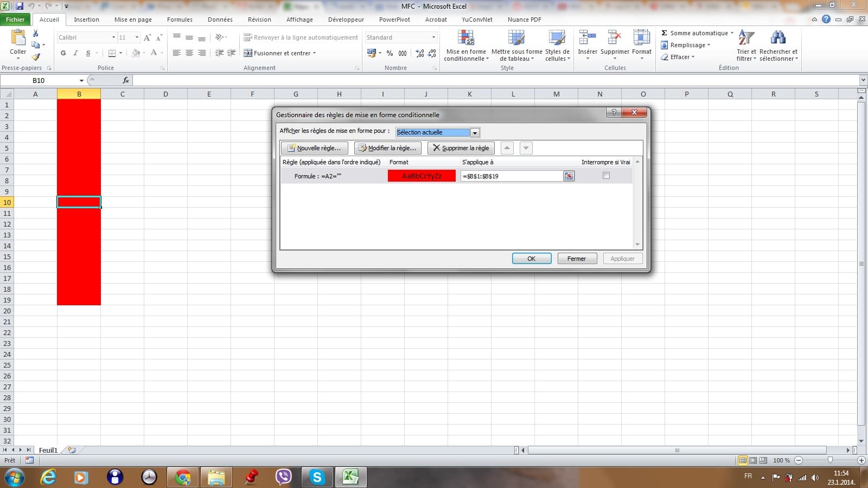Expand the Standard number format dropdown
The image size is (868, 488).
tap(433, 37)
